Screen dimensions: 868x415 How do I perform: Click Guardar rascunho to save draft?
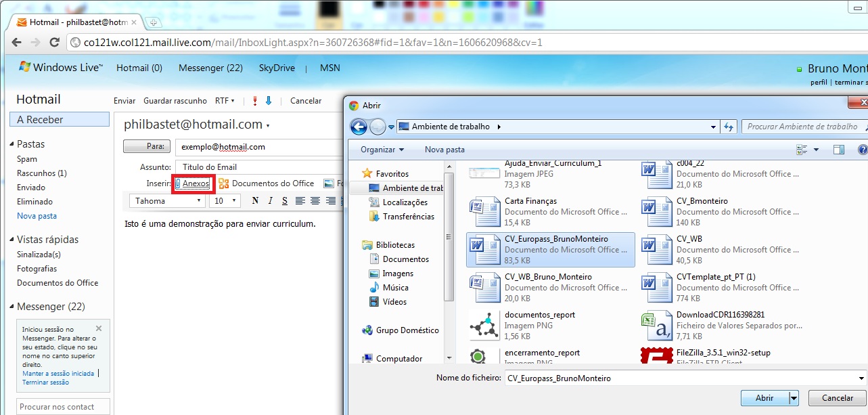[175, 101]
